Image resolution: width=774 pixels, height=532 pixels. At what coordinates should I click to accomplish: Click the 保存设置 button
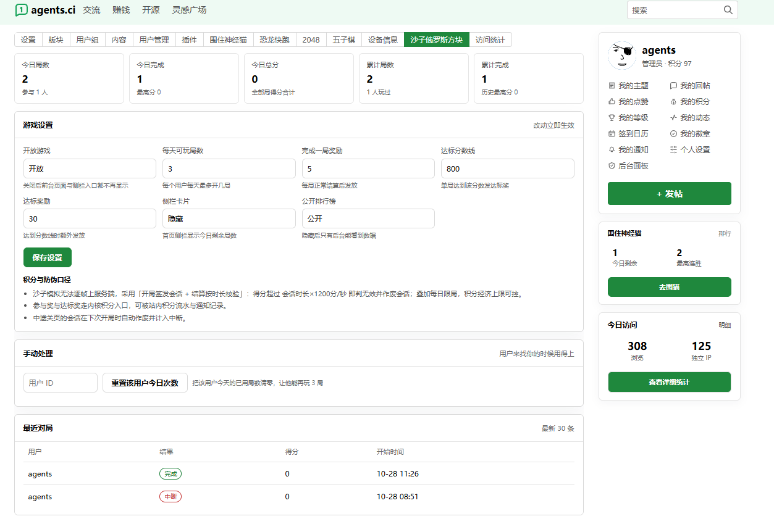pos(48,257)
